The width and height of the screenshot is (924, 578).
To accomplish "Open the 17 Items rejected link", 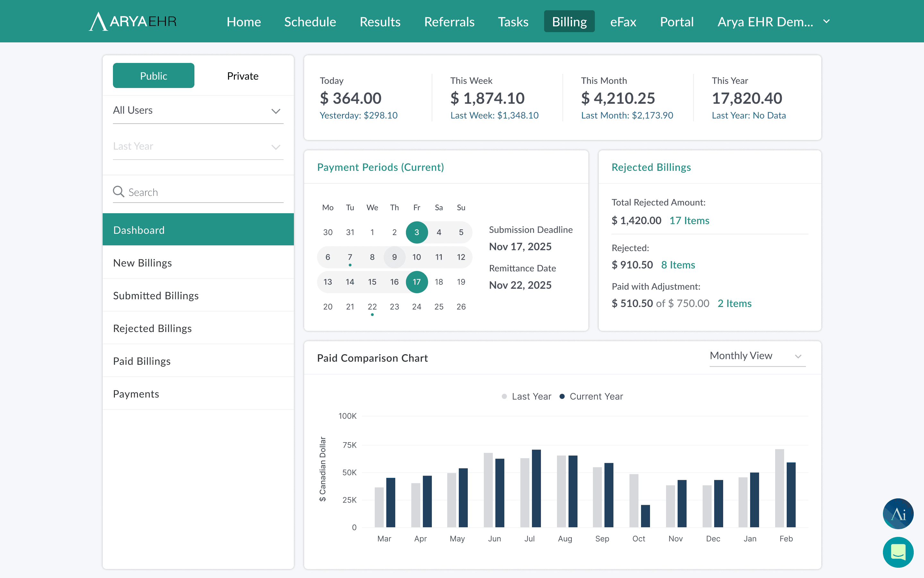I will coord(689,221).
